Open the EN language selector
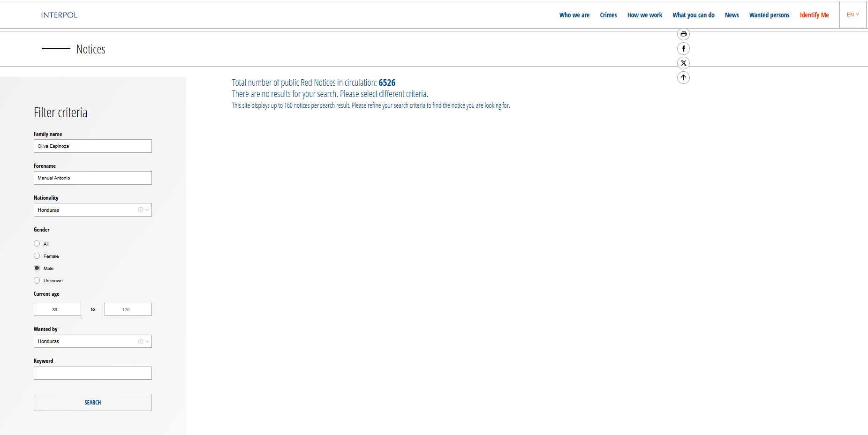The image size is (868, 435). 853,15
